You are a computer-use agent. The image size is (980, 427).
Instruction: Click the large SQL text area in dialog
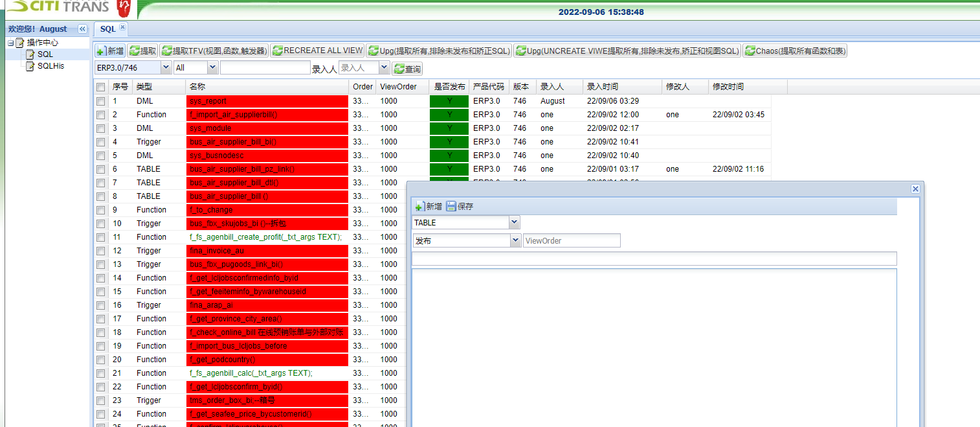coord(654,347)
